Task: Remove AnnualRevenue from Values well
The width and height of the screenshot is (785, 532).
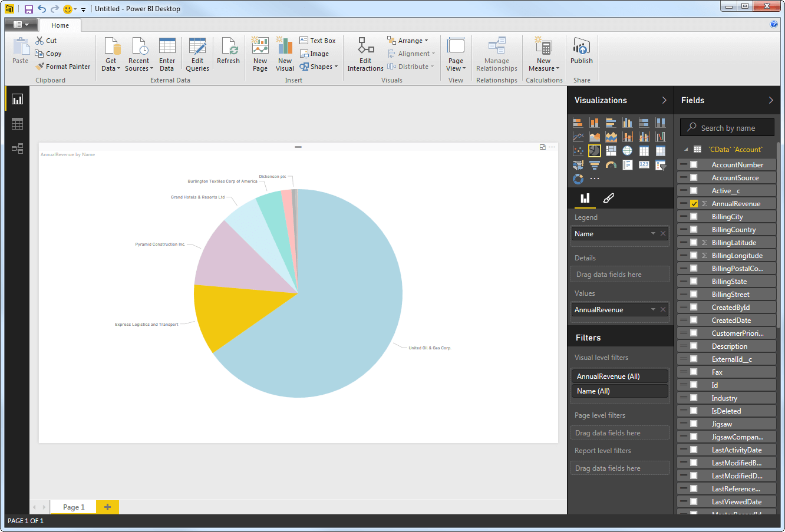Action: 663,310
